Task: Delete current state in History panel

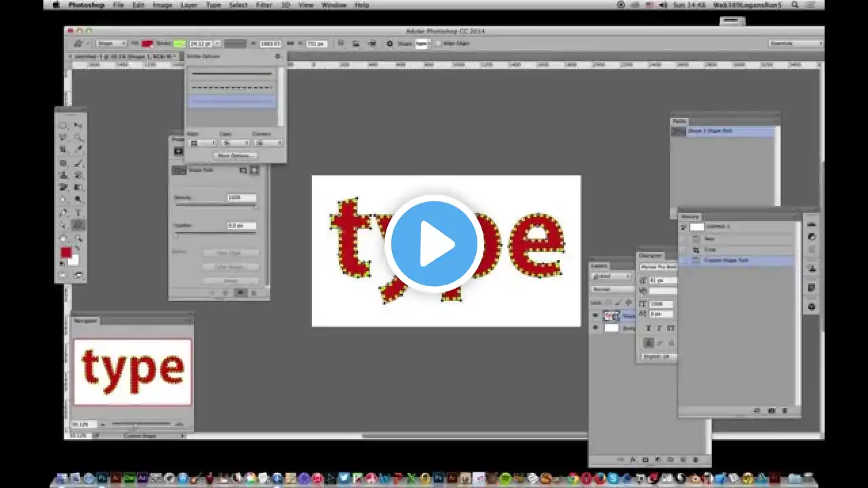Action: [x=785, y=411]
